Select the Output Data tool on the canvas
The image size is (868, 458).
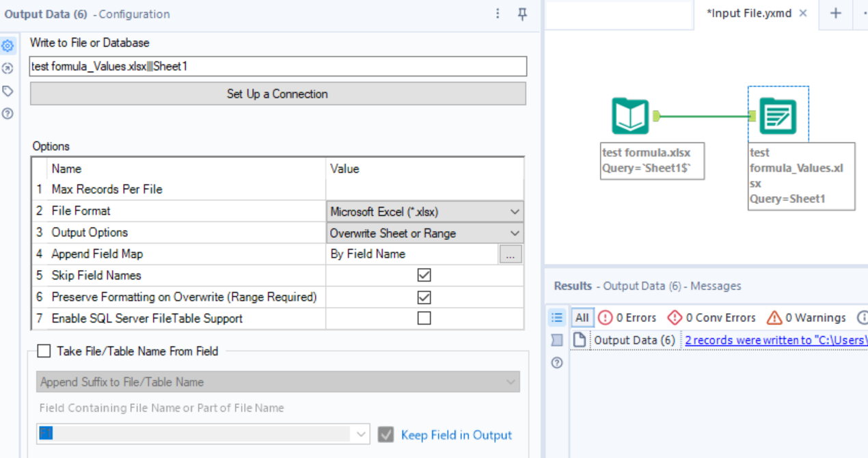778,115
